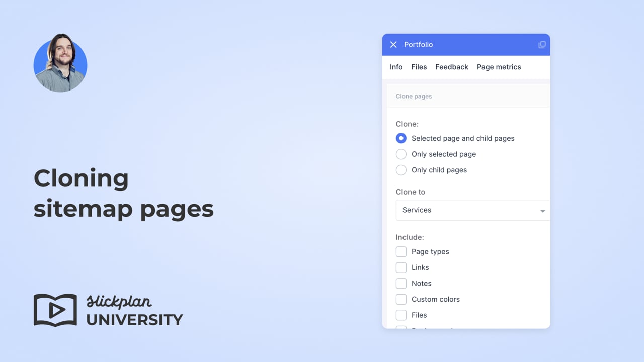Enable the Custom colors checkbox
The height and width of the screenshot is (362, 644).
click(x=401, y=299)
